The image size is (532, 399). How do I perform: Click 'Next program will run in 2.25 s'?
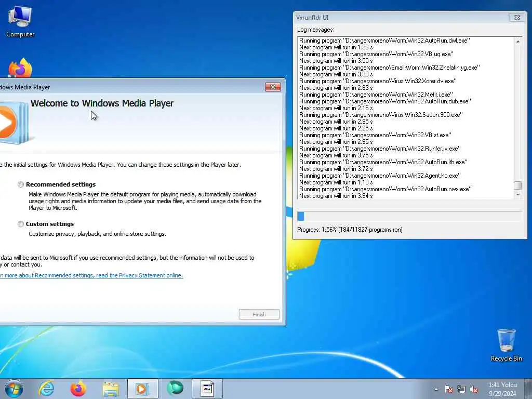(x=336, y=128)
